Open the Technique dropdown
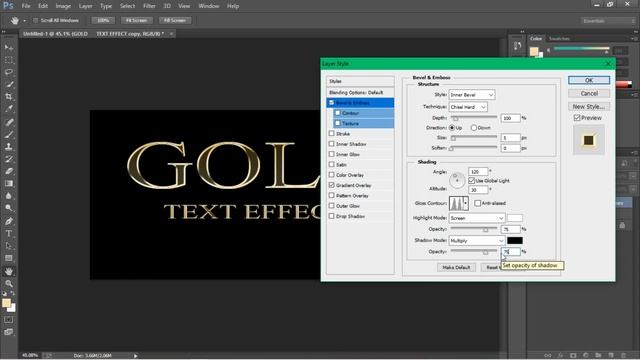This screenshot has width=640, height=360. pyautogui.click(x=468, y=107)
